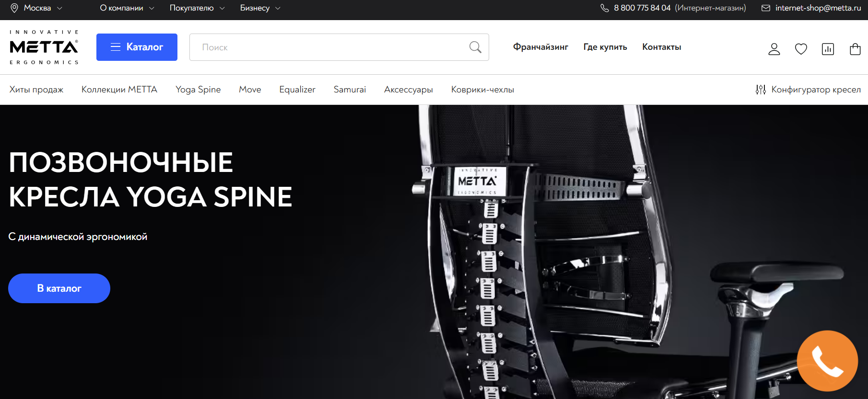
Task: Click the orange phone callback button
Action: tap(827, 361)
